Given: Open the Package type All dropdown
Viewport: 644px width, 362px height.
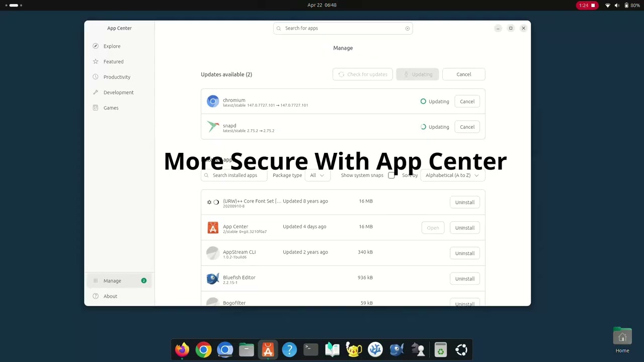Looking at the screenshot, I should [317, 175].
